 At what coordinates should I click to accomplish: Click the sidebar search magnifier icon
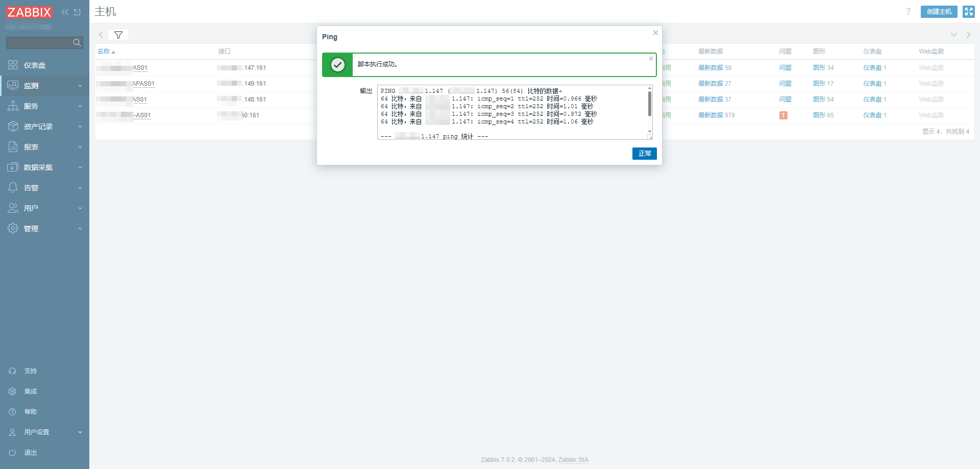pos(77,43)
